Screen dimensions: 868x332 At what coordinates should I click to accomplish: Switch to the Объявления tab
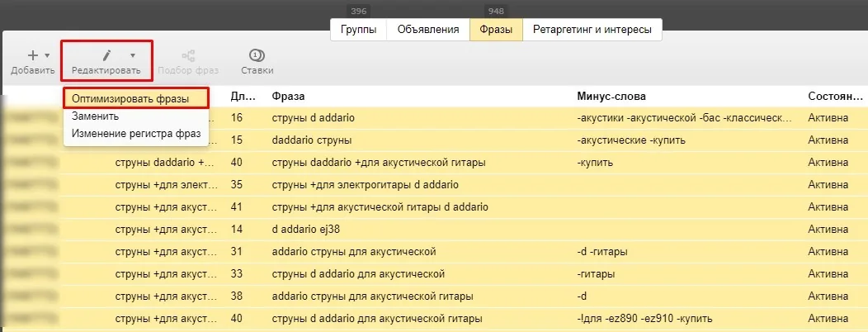tap(428, 30)
